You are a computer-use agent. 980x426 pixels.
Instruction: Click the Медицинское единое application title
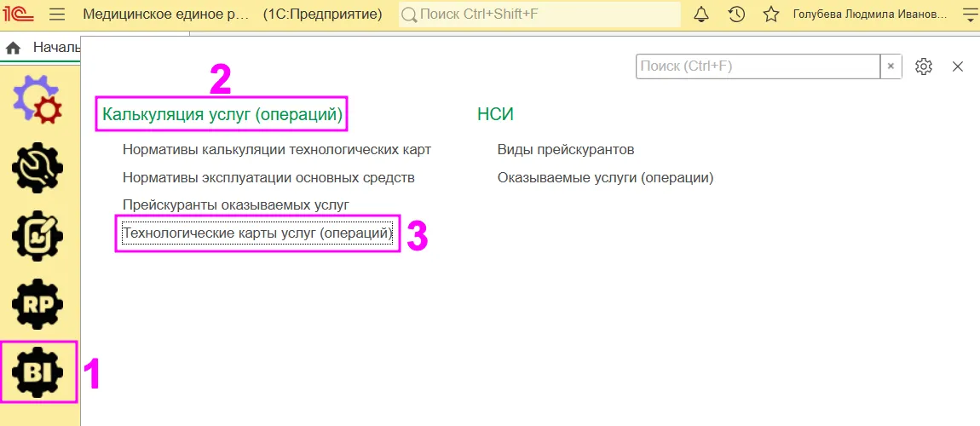click(165, 14)
